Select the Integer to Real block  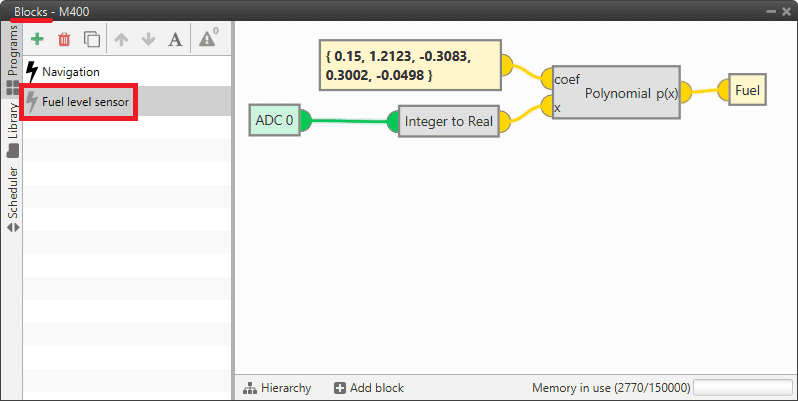(448, 122)
